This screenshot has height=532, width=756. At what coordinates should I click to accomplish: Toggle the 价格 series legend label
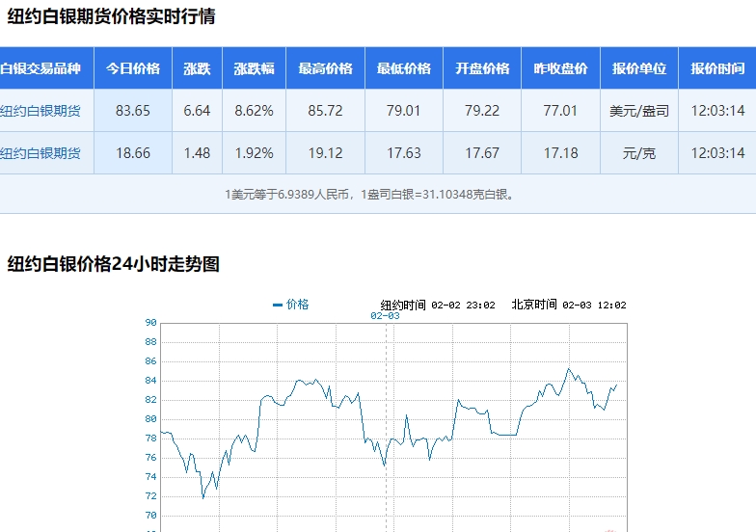[298, 305]
